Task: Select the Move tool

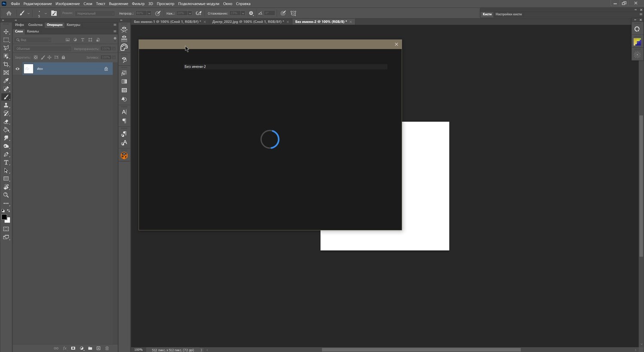Action: click(x=6, y=32)
